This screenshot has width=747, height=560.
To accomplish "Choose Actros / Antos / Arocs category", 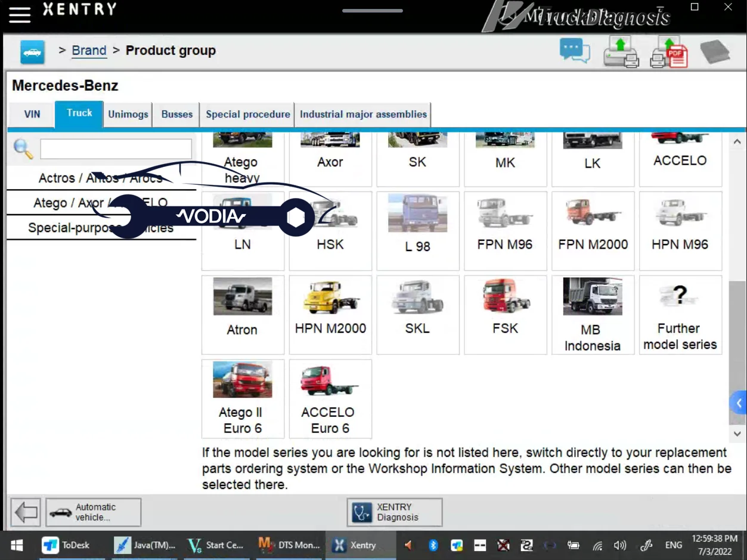I will coord(101,178).
